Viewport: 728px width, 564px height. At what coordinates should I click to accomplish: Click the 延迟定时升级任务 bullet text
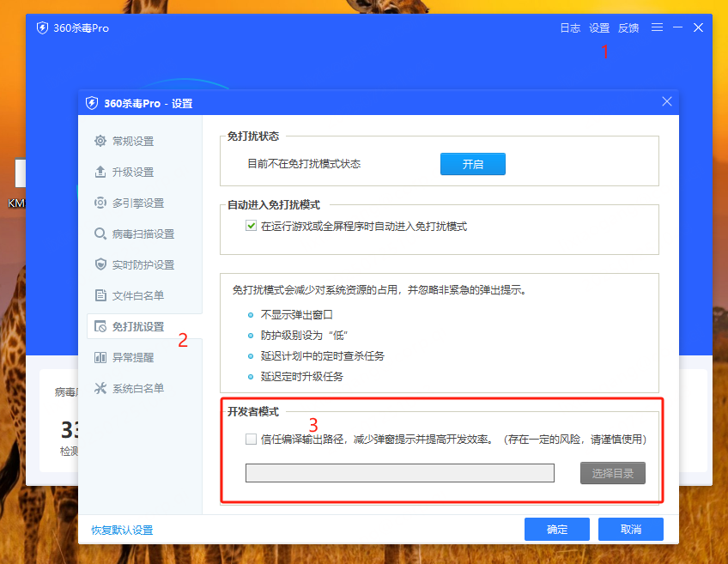[x=302, y=377]
